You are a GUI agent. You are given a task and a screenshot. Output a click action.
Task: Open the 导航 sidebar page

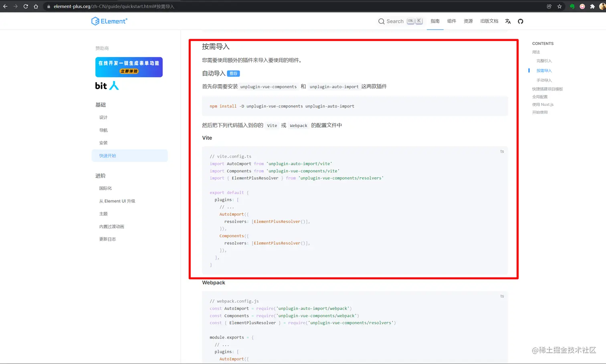tap(103, 130)
